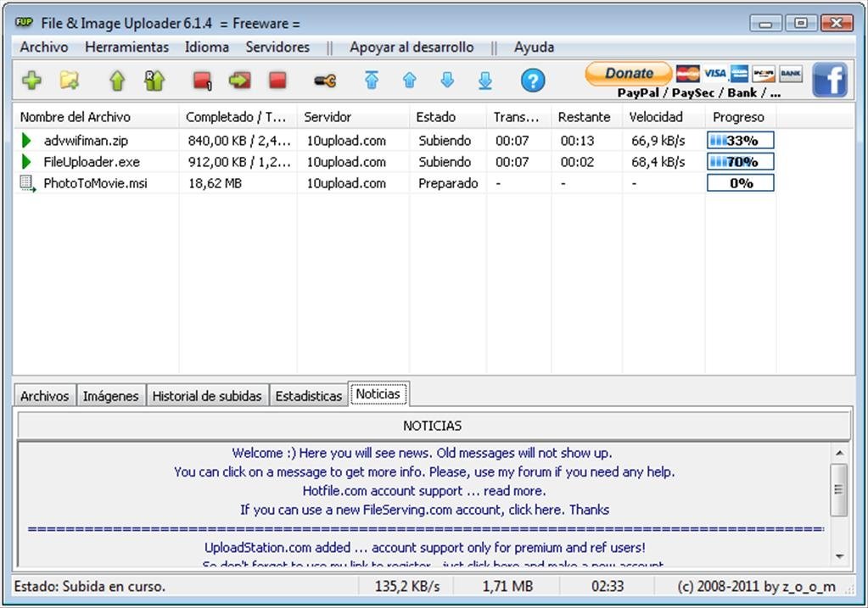Click the blue move down arrow icon
868x608 pixels.
pos(447,81)
